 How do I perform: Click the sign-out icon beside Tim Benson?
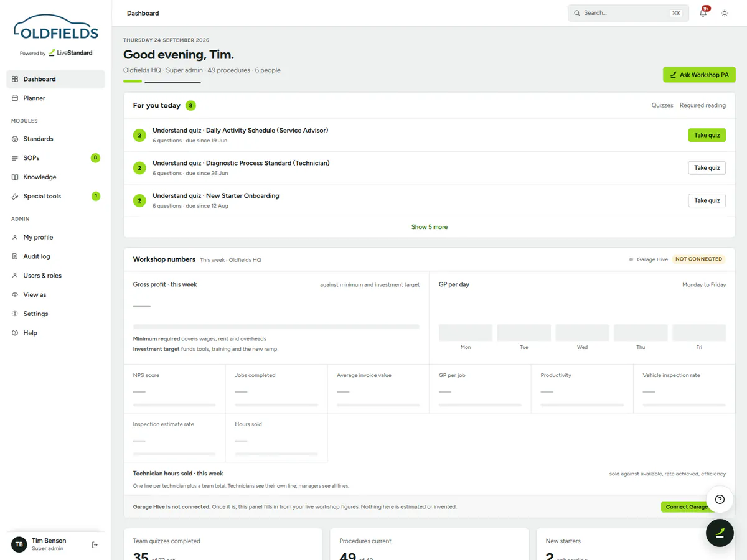pyautogui.click(x=95, y=545)
